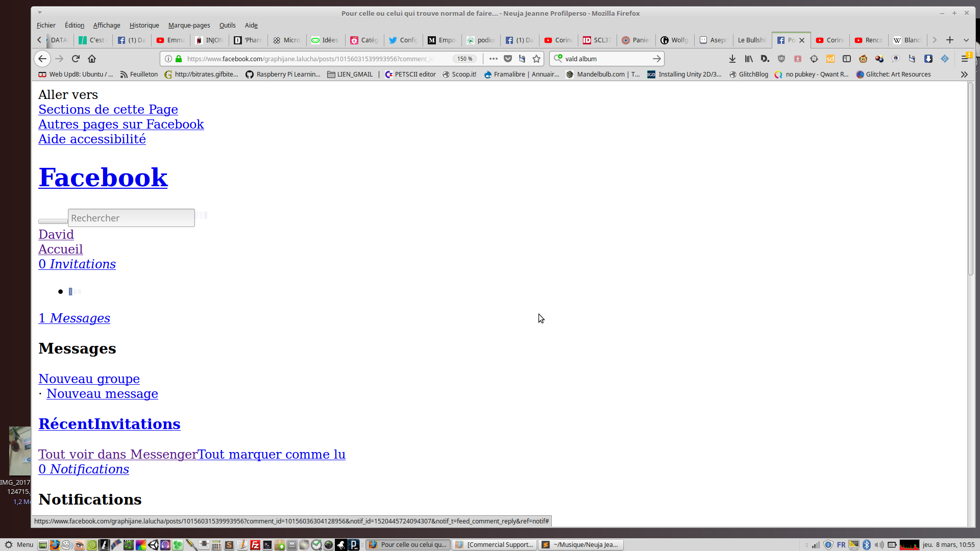Viewport: 980px width, 551px height.
Task: Toggle the Firefox sidebar view icon
Action: point(847,59)
